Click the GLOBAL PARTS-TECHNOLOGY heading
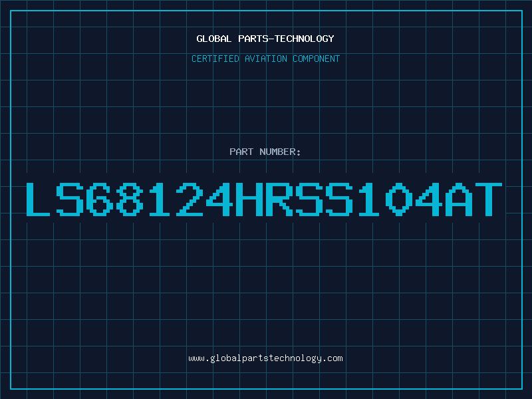532x399 pixels. coord(265,39)
